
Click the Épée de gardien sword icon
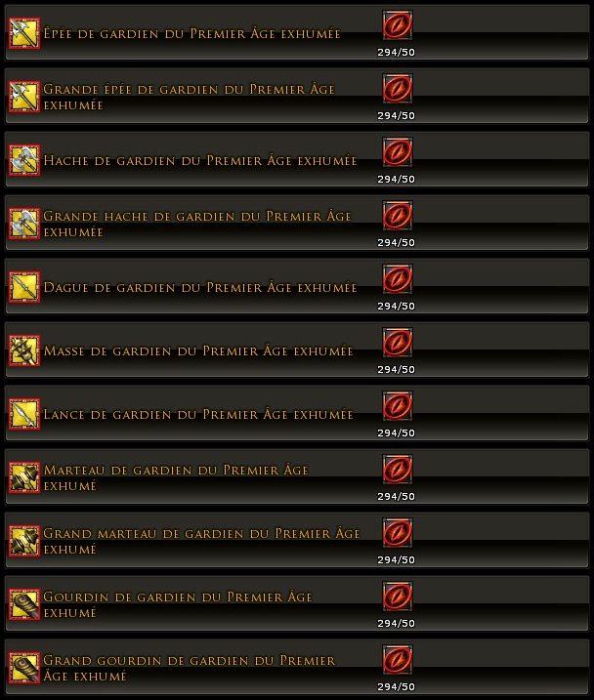[24, 33]
